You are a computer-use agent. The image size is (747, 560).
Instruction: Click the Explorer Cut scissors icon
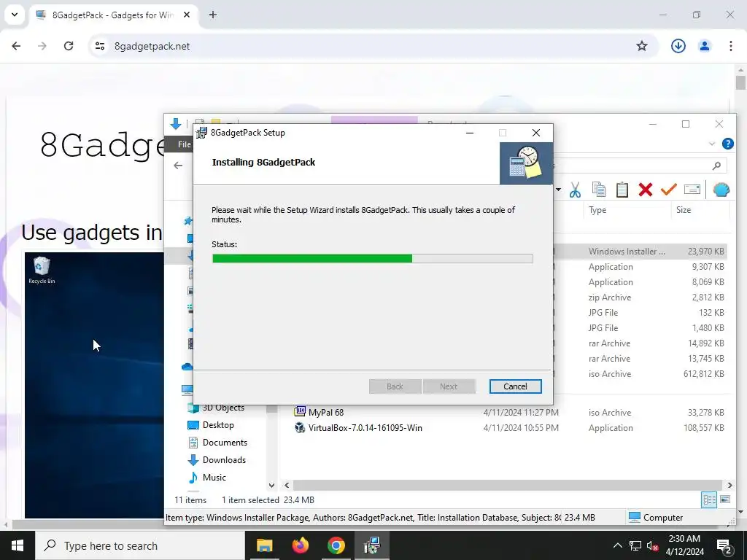point(575,190)
